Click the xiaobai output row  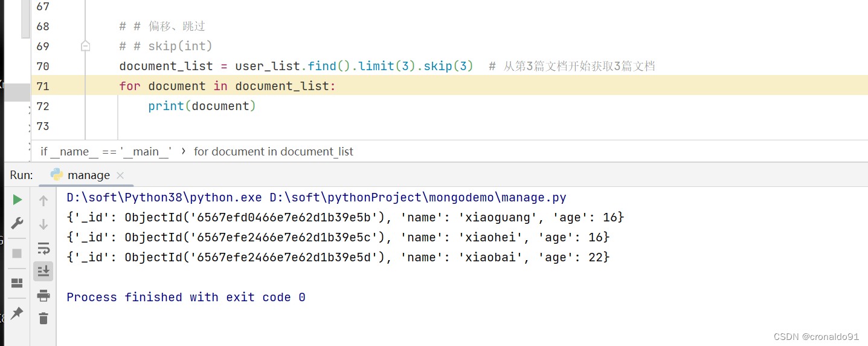(338, 257)
